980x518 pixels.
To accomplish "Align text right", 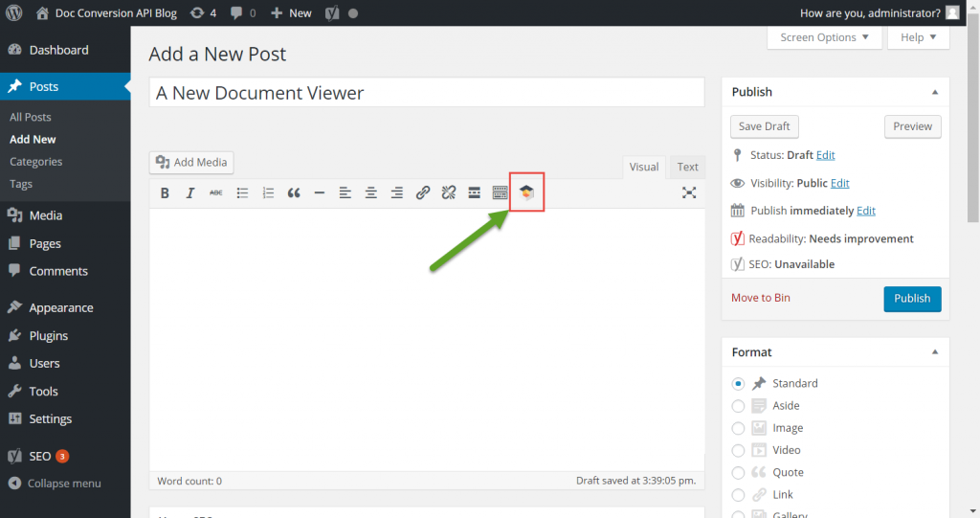I will pos(397,192).
